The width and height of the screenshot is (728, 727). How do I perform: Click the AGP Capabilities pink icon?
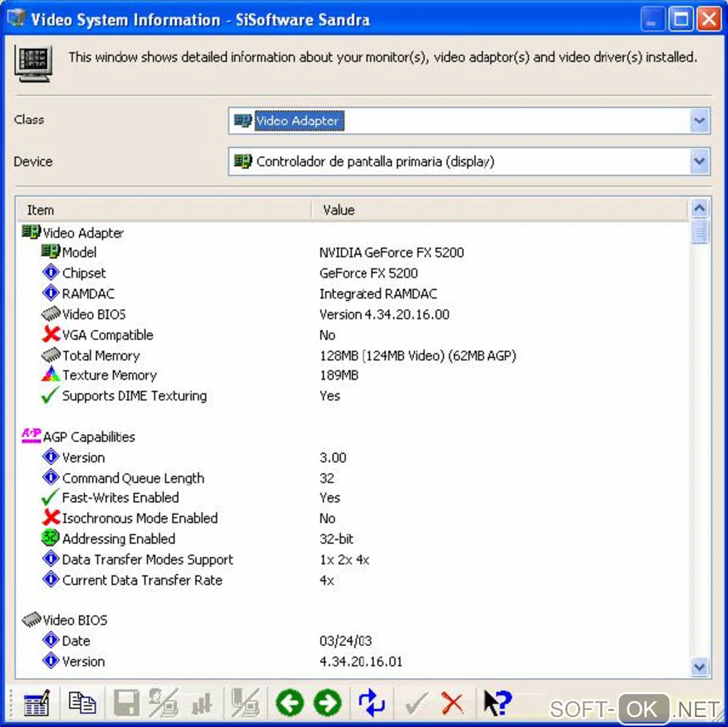31,435
